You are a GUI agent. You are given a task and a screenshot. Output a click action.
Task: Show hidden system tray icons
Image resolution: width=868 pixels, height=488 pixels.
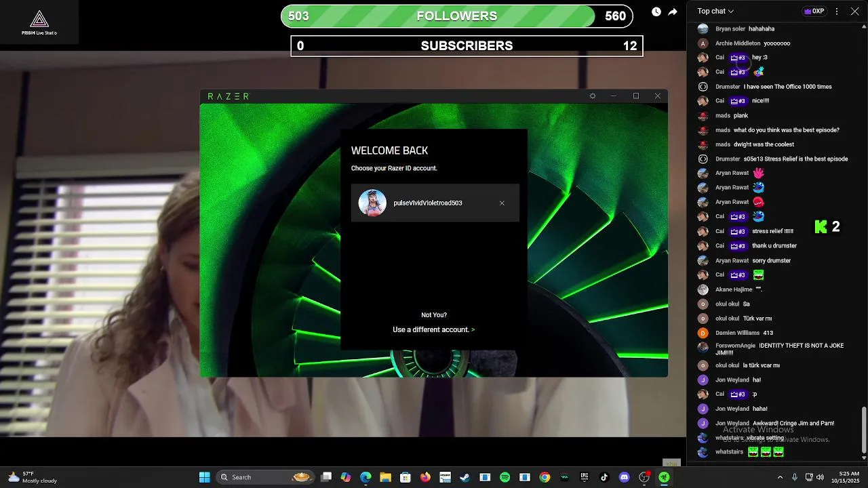(x=780, y=477)
